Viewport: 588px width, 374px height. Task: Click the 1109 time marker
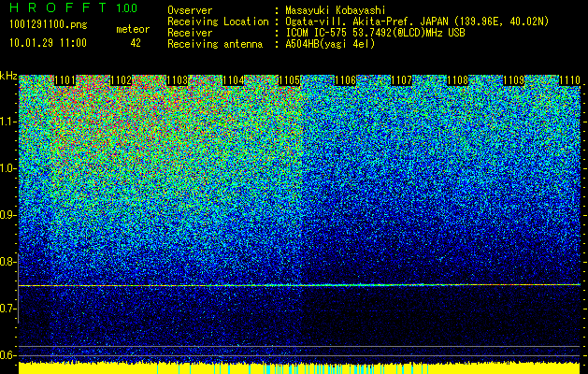pyautogui.click(x=513, y=80)
